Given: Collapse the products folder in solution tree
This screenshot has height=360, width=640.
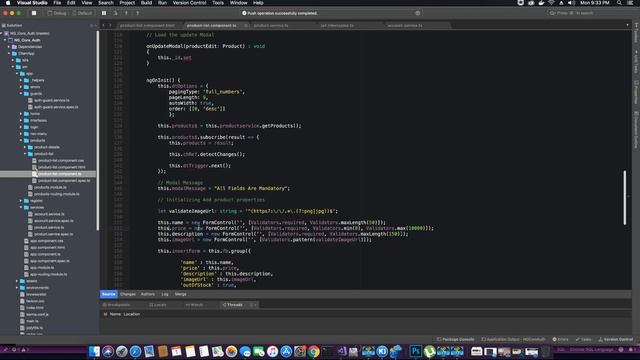Looking at the screenshot, I should 21,140.
